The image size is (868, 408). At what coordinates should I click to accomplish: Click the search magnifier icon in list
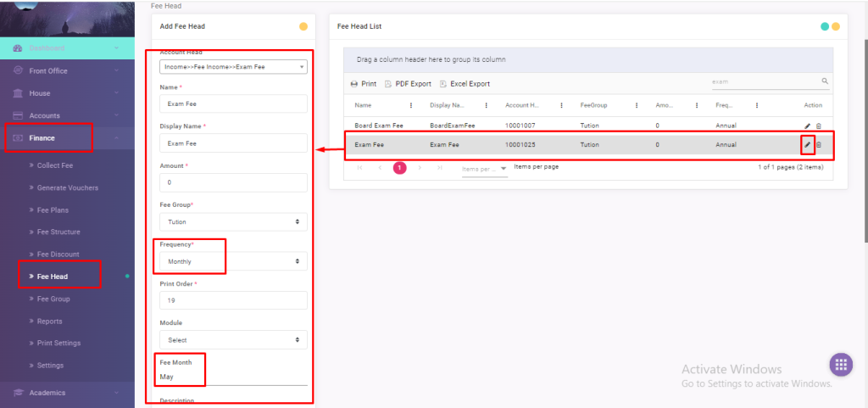[x=825, y=82]
